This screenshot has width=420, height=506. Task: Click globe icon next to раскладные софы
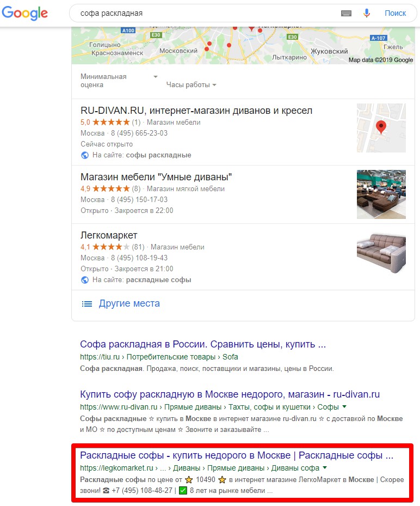point(85,280)
